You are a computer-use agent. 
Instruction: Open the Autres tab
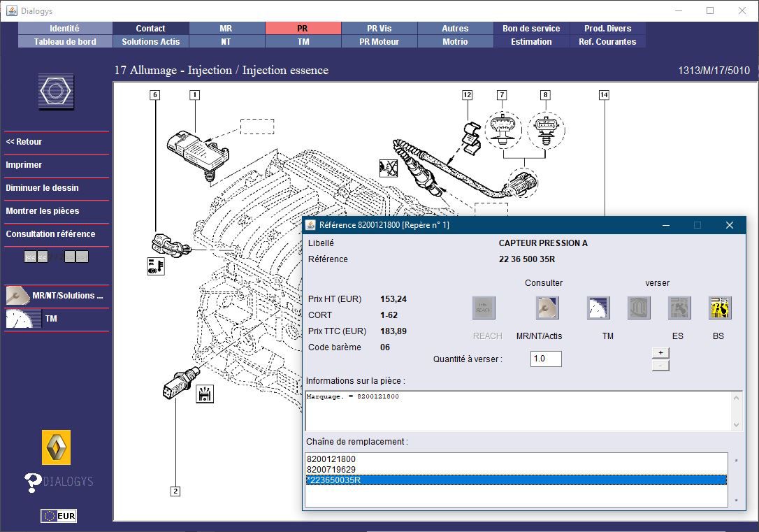pos(455,29)
